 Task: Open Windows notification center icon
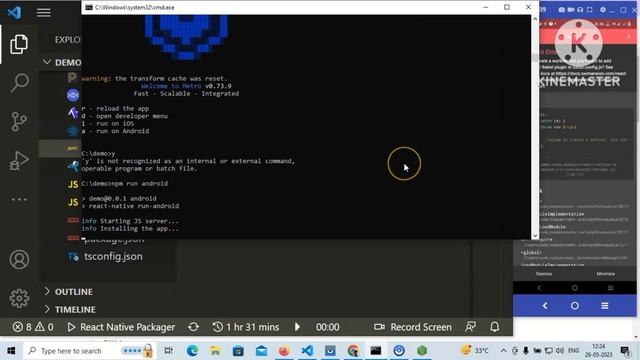pyautogui.click(x=625, y=351)
